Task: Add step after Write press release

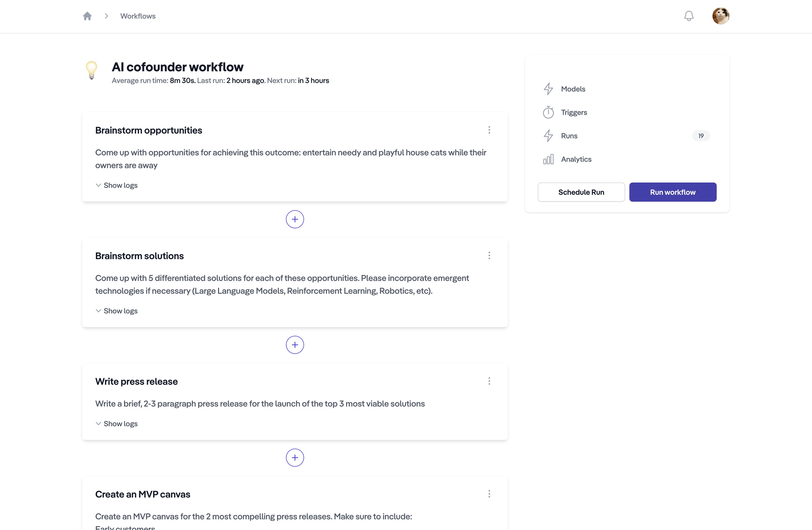Action: click(x=295, y=458)
